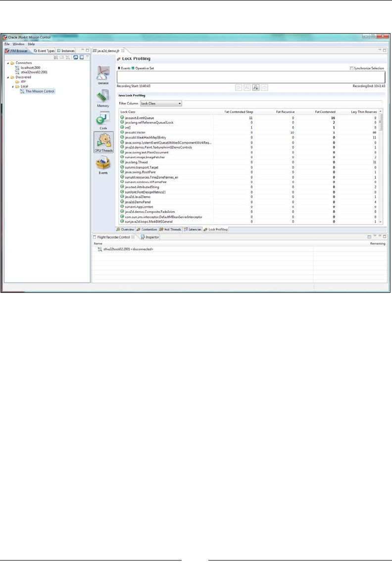
Task: Open the Filter Column Lock Class dropdown
Action: pos(161,103)
